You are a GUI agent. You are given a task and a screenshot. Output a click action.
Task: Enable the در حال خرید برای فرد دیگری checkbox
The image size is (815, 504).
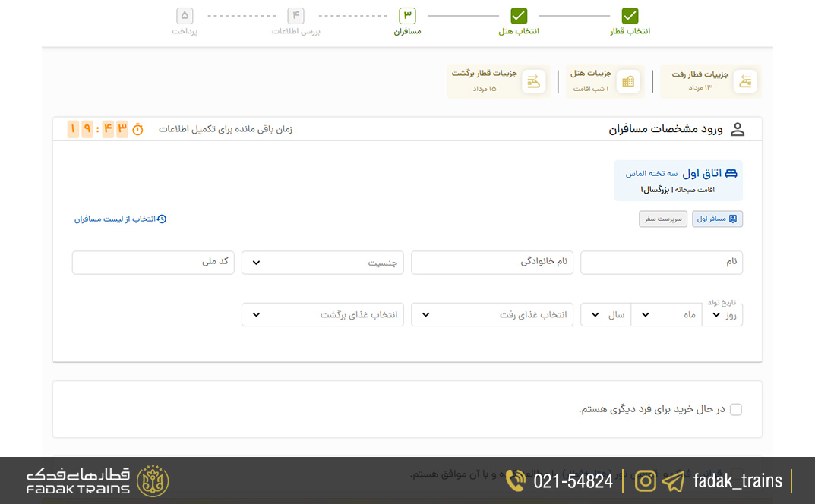click(x=735, y=409)
